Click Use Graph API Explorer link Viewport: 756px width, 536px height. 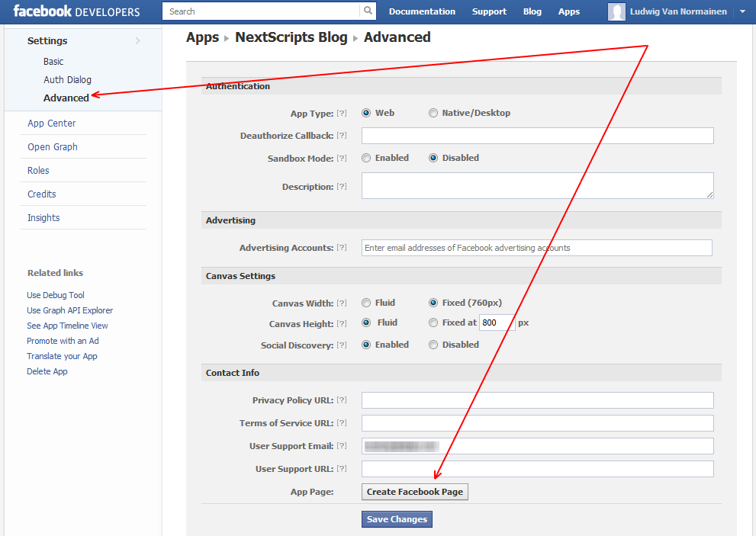[x=70, y=310]
